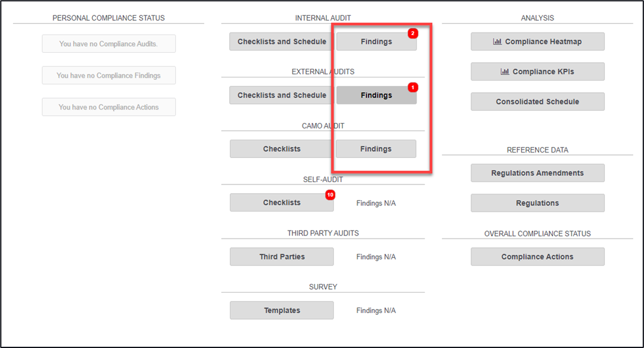644x348 pixels.
Task: Open Internal Audit Checklists and Schedule
Action: click(x=281, y=42)
